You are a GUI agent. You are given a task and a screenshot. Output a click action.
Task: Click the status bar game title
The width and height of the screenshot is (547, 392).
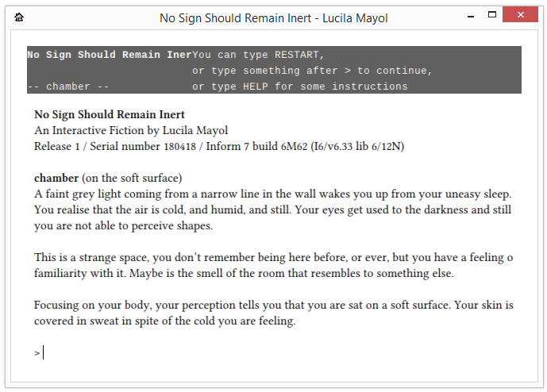click(110, 55)
